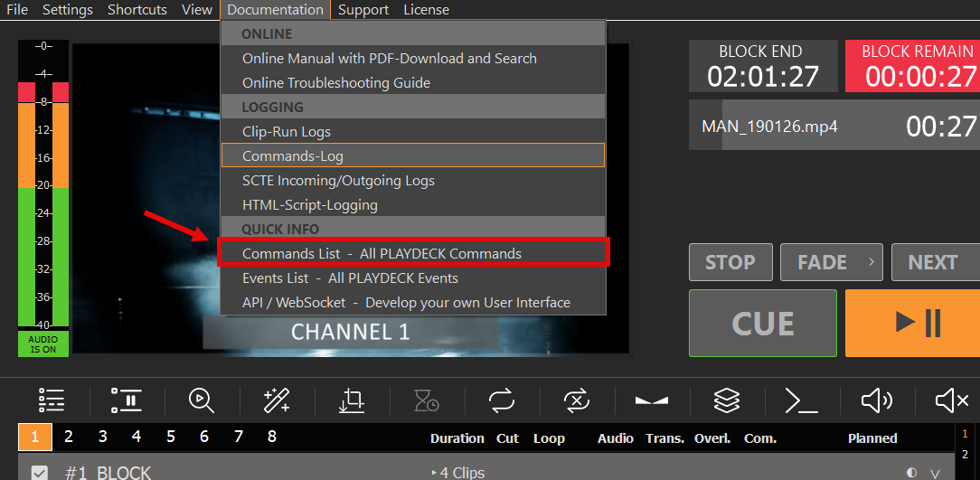Open the Settings menu
980x480 pixels.
coord(68,9)
